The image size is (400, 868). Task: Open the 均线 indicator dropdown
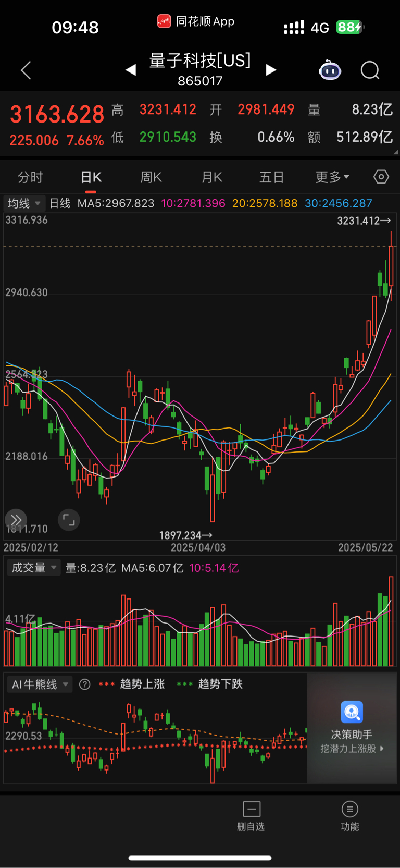pos(24,203)
